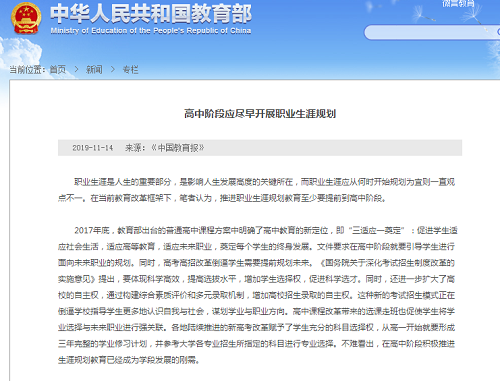
Task: Open the 专栏 breadcrumb link
Action: [130, 69]
